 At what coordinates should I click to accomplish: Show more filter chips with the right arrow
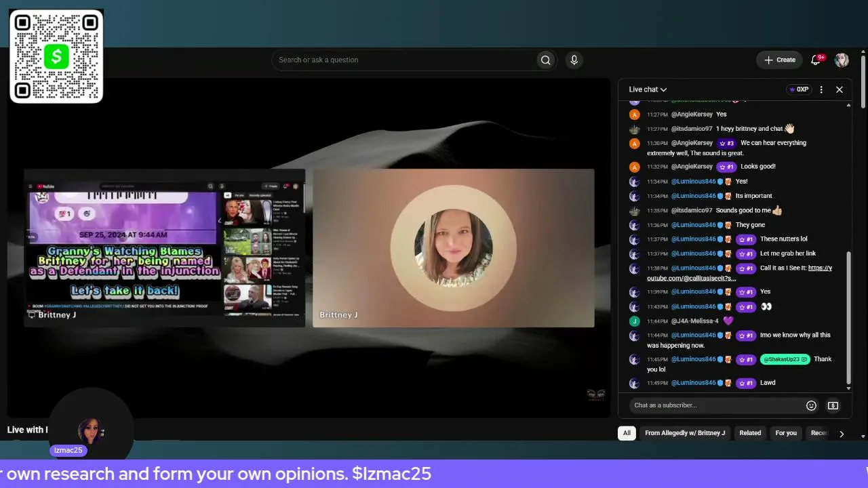tap(842, 433)
